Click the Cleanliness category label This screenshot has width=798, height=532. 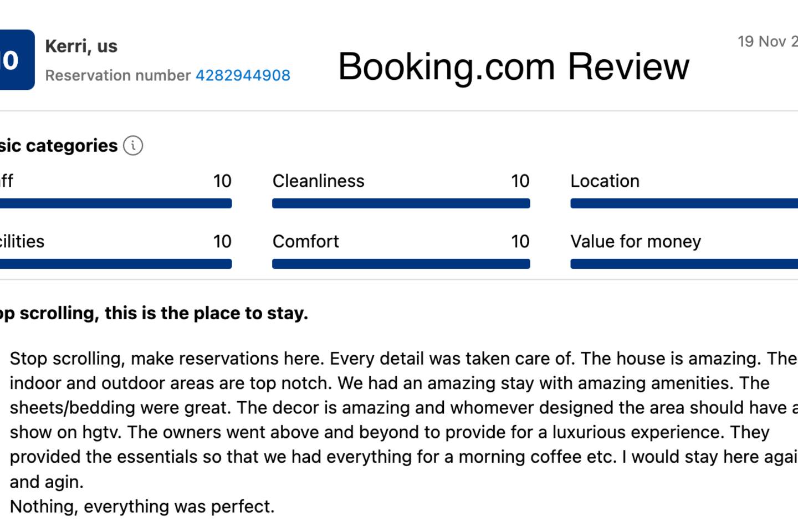tap(318, 181)
